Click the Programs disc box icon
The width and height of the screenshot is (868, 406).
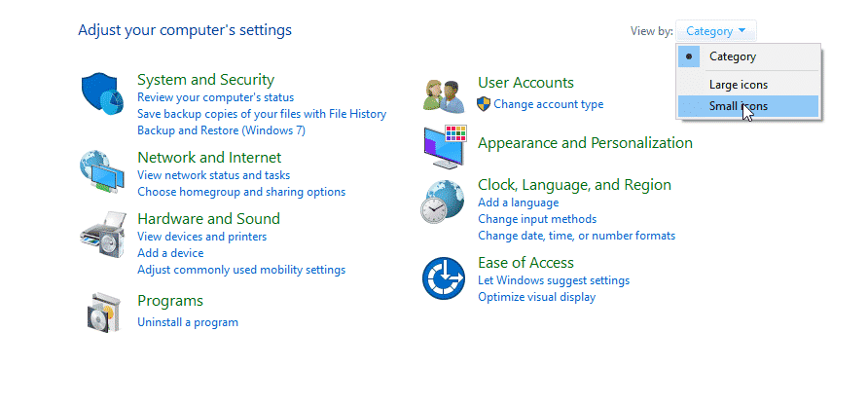tap(103, 312)
